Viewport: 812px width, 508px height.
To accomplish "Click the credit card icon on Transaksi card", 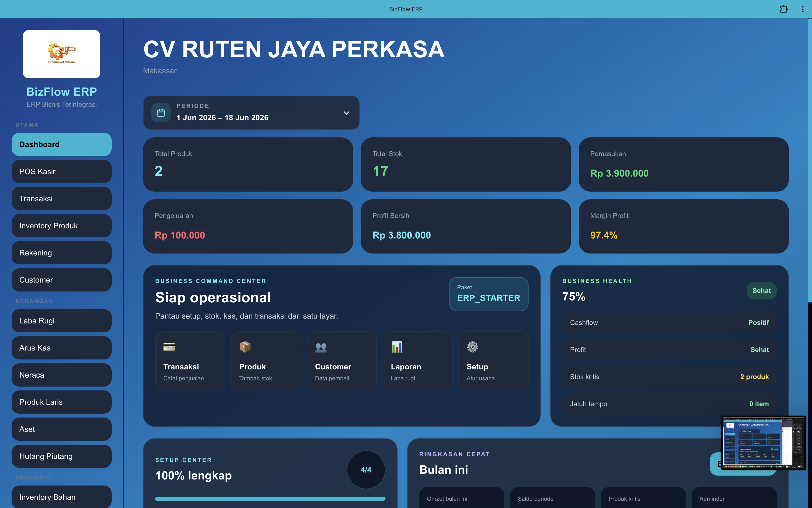I will point(169,347).
